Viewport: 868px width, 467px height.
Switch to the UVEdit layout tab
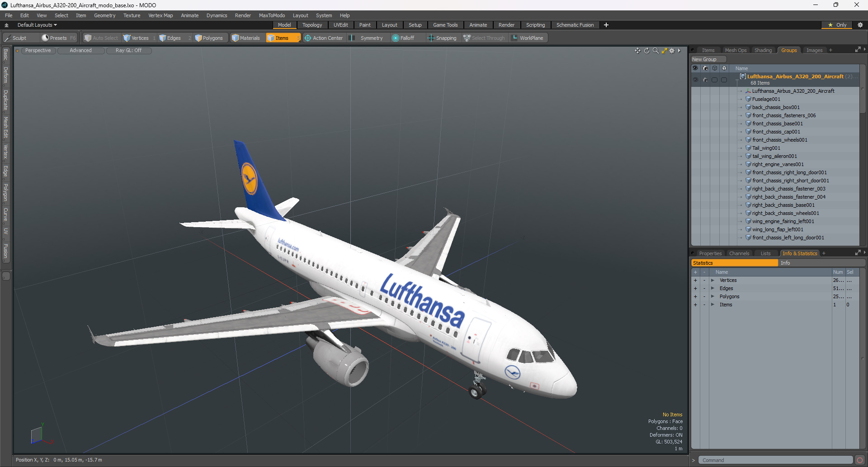pyautogui.click(x=340, y=25)
